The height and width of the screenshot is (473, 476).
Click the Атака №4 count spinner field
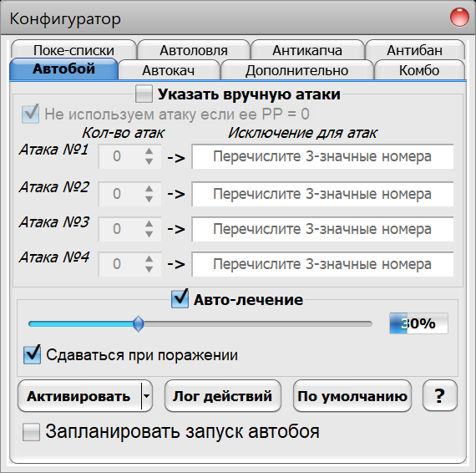click(x=129, y=264)
